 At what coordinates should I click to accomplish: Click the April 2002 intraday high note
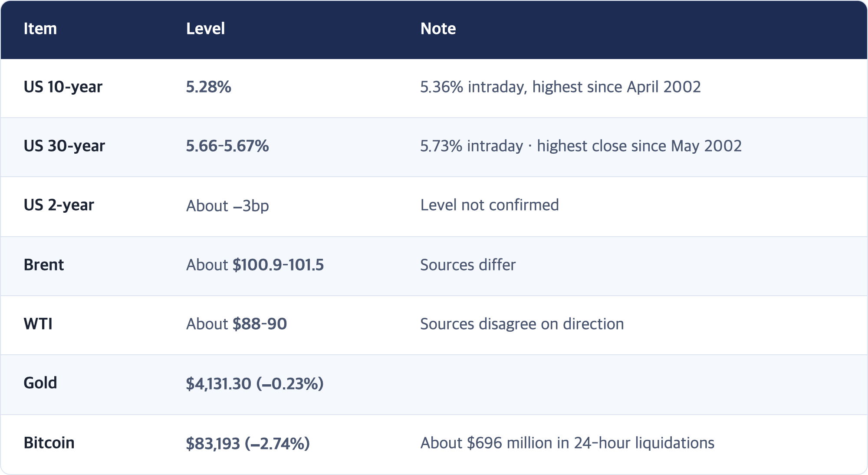point(560,87)
